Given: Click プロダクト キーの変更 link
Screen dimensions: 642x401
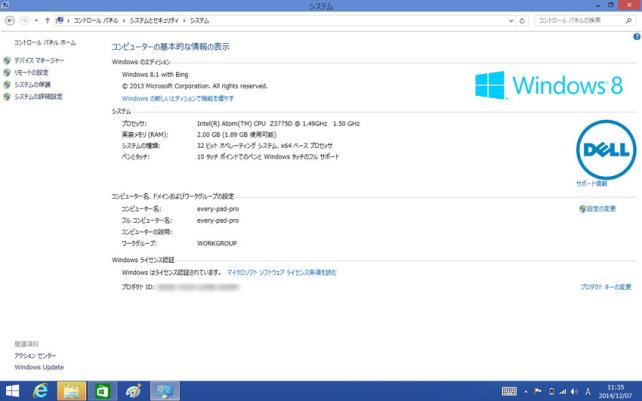Looking at the screenshot, I should click(x=606, y=287).
